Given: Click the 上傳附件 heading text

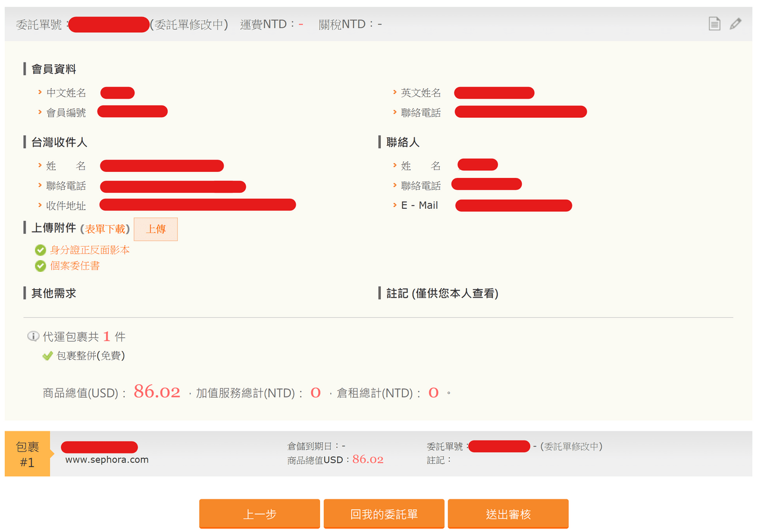Looking at the screenshot, I should 54,229.
